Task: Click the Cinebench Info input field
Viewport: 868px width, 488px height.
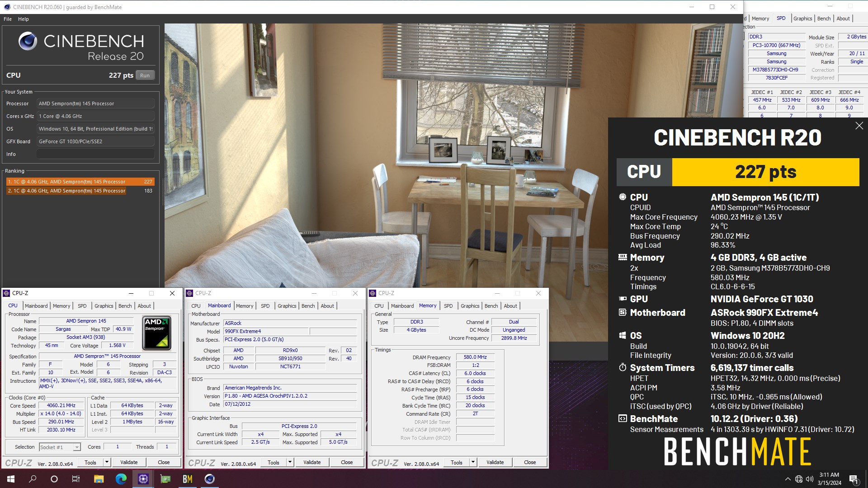Action: click(x=95, y=154)
